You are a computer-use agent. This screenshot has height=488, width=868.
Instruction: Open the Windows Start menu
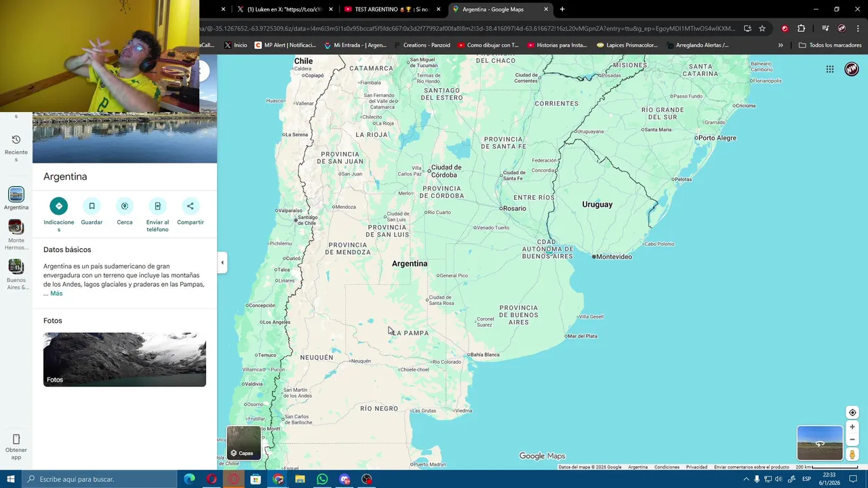11,479
